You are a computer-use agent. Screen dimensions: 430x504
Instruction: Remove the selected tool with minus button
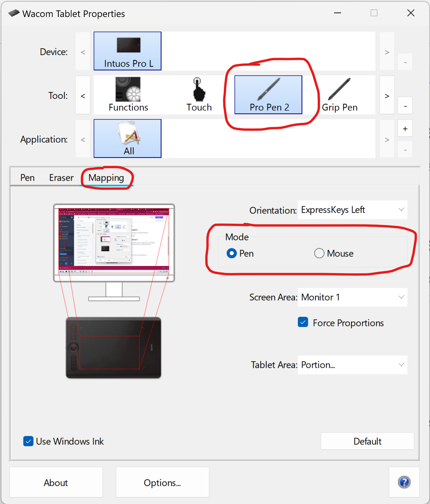405,106
